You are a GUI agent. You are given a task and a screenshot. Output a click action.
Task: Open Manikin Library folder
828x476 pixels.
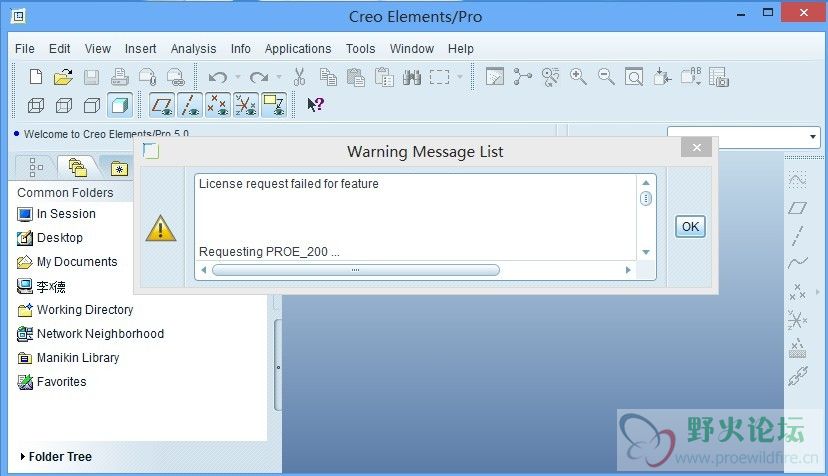pyautogui.click(x=68, y=358)
